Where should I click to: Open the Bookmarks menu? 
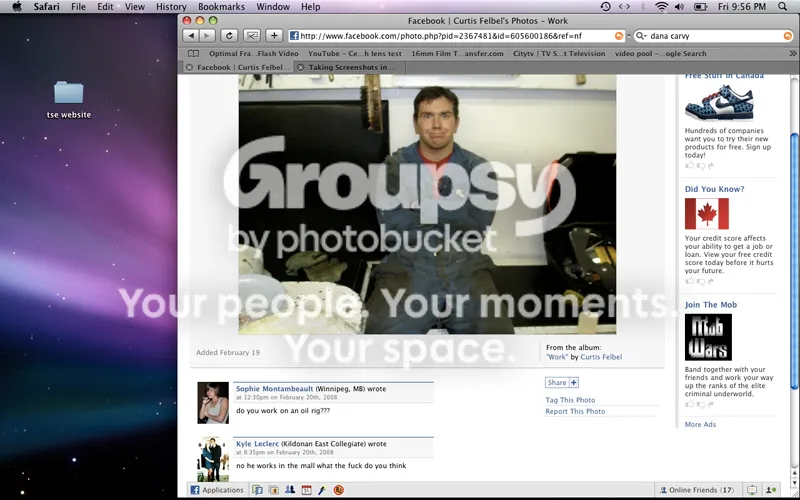point(221,7)
